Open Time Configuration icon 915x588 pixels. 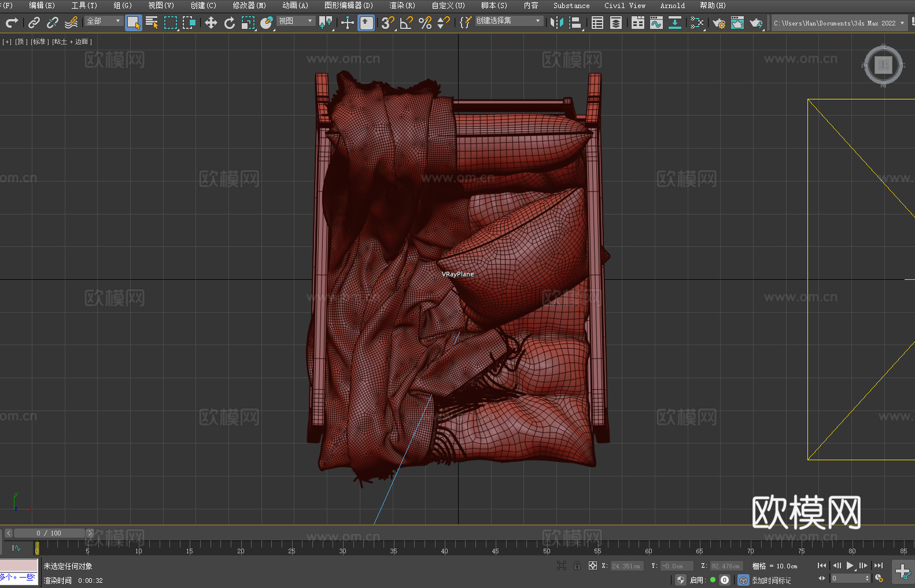coord(879,578)
